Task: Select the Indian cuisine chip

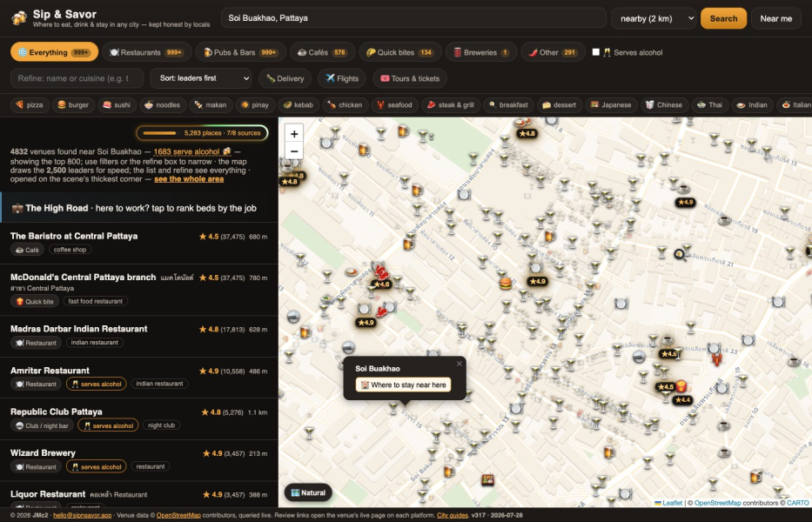Action: pyautogui.click(x=753, y=104)
